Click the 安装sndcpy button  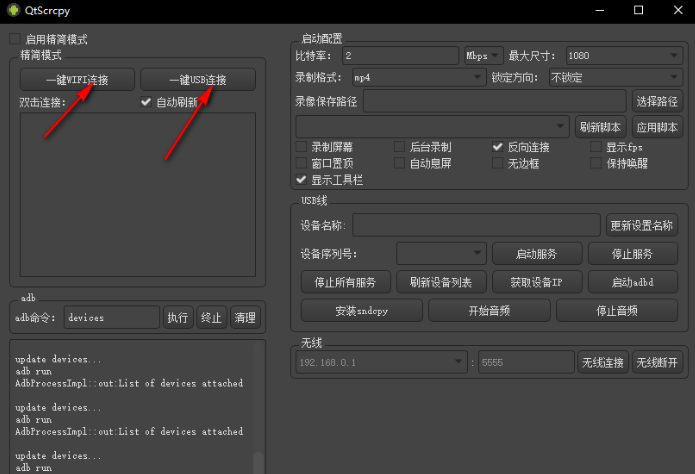[x=362, y=310]
